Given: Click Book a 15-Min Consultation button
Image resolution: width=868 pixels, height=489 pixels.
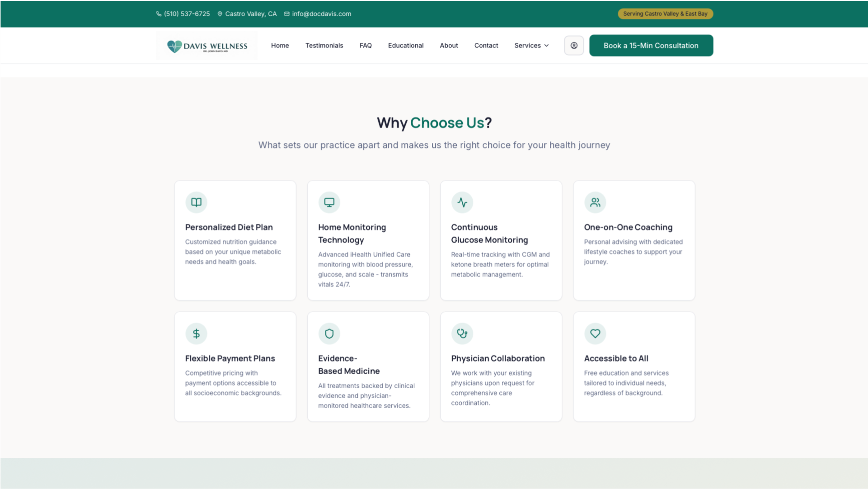Looking at the screenshot, I should click(651, 46).
